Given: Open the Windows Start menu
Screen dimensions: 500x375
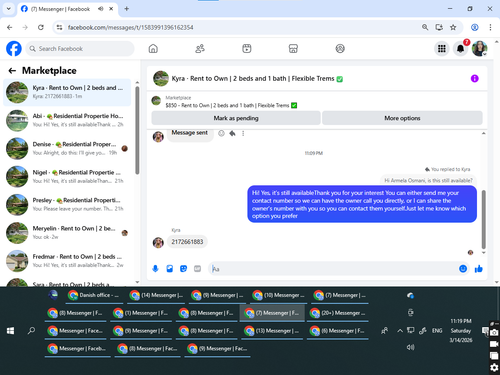Looking at the screenshot, I should click(10, 331).
